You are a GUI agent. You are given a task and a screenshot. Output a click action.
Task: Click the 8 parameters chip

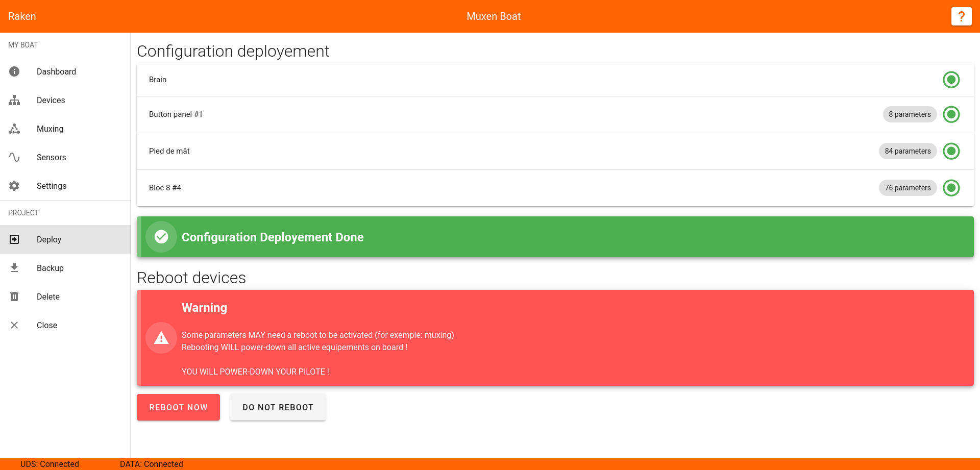point(910,114)
